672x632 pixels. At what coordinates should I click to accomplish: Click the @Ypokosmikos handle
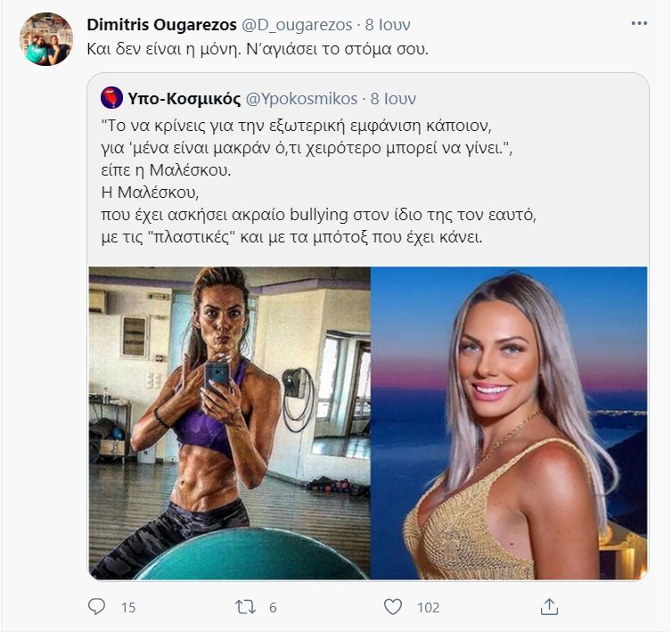302,99
